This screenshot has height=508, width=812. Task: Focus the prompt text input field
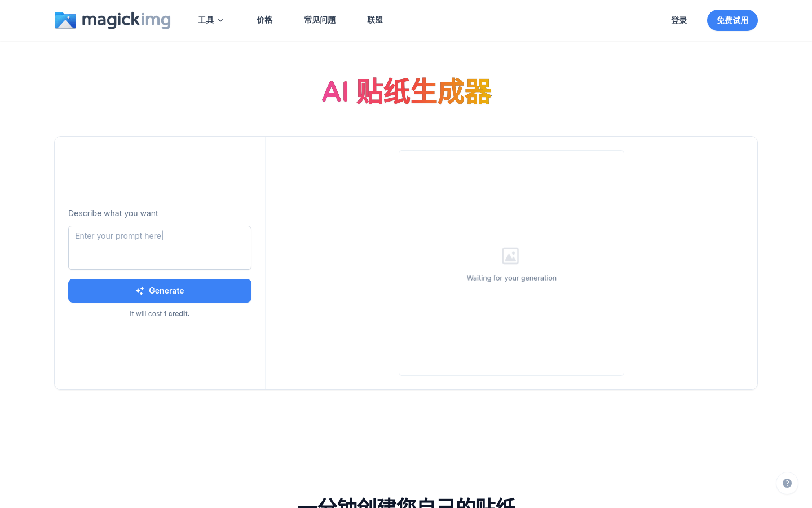pyautogui.click(x=160, y=248)
